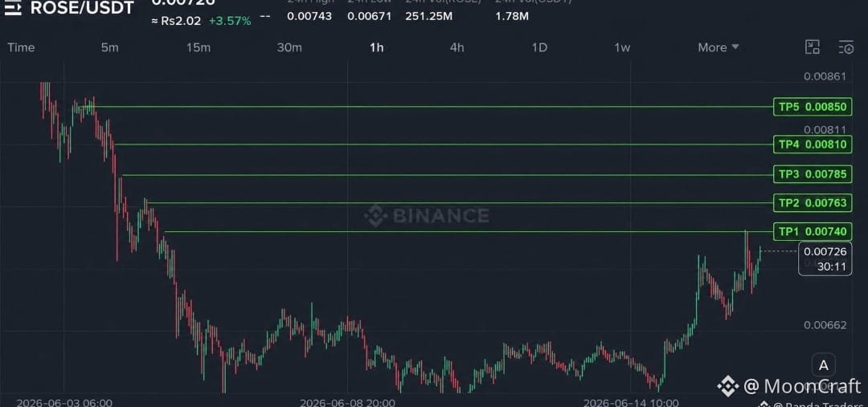
Task: Click the 24h low value 0.00671
Action: click(x=369, y=17)
